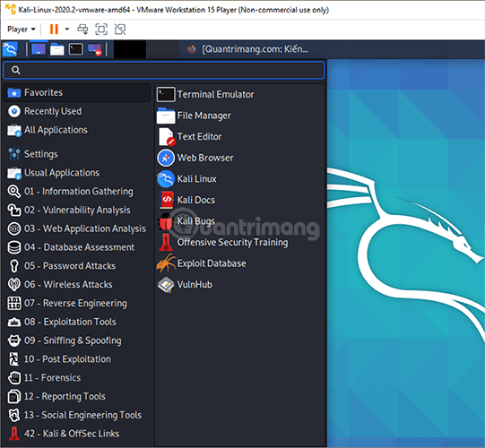Open 01 - Information Gathering category

[77, 192]
